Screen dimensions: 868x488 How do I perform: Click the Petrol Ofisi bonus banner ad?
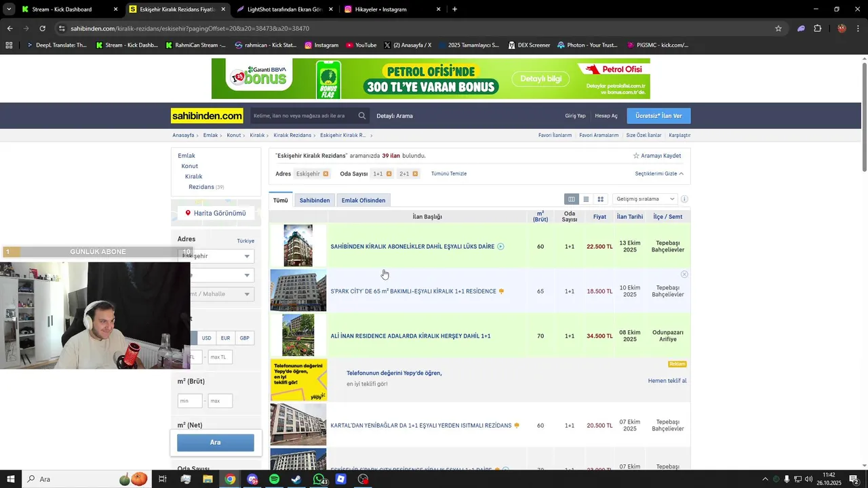(431, 79)
